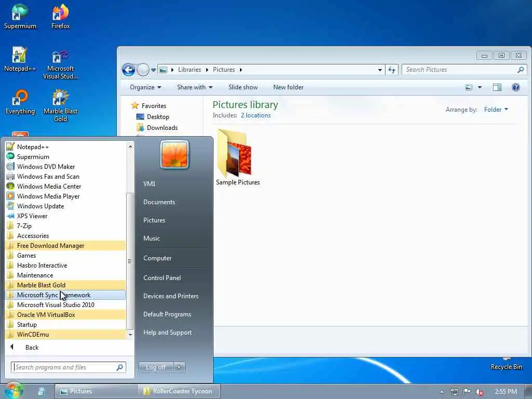Expand the Marble Blast Gold folder
Viewport: 532px width, 399px height.
(x=65, y=285)
